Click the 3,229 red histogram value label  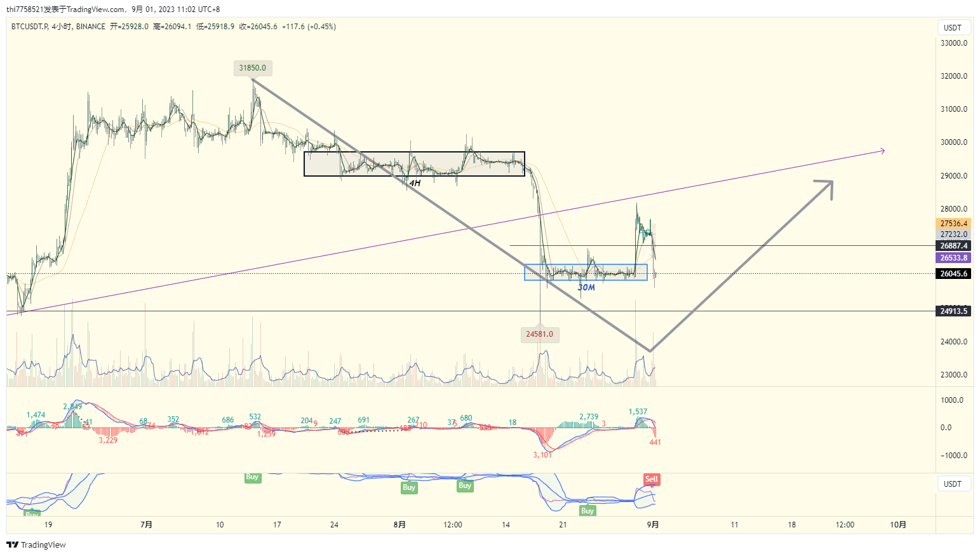pyautogui.click(x=108, y=440)
